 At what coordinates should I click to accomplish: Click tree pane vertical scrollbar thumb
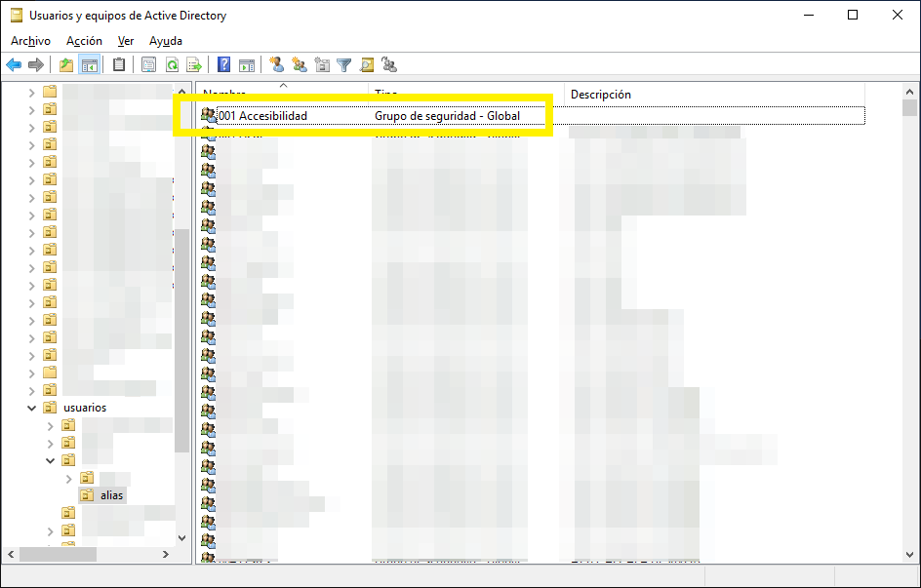point(182,340)
